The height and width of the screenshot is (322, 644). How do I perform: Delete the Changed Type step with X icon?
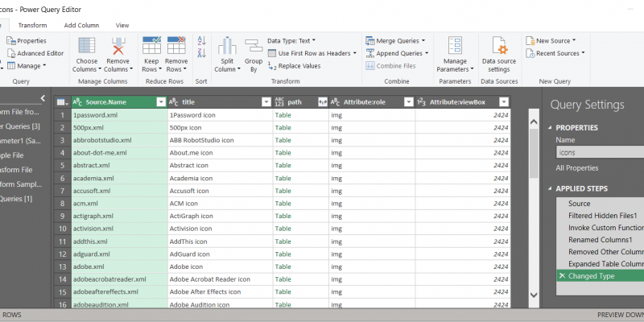click(562, 275)
